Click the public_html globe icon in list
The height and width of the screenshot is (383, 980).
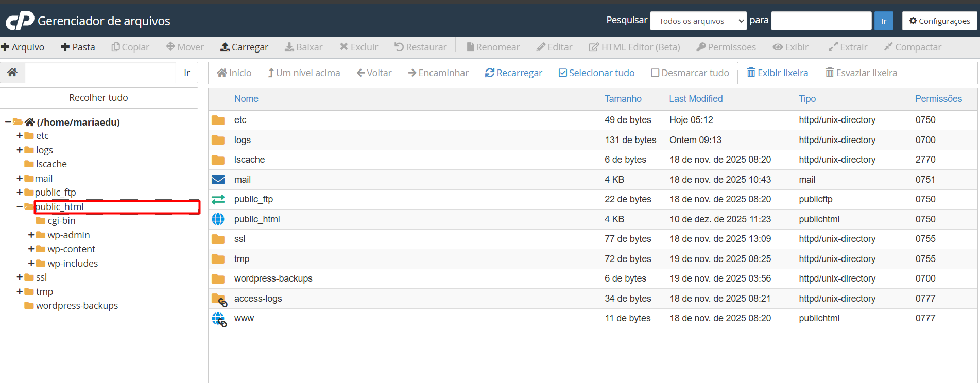coord(218,219)
